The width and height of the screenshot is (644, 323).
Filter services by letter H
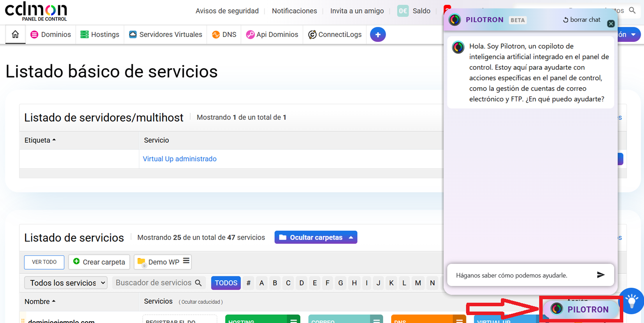354,283
